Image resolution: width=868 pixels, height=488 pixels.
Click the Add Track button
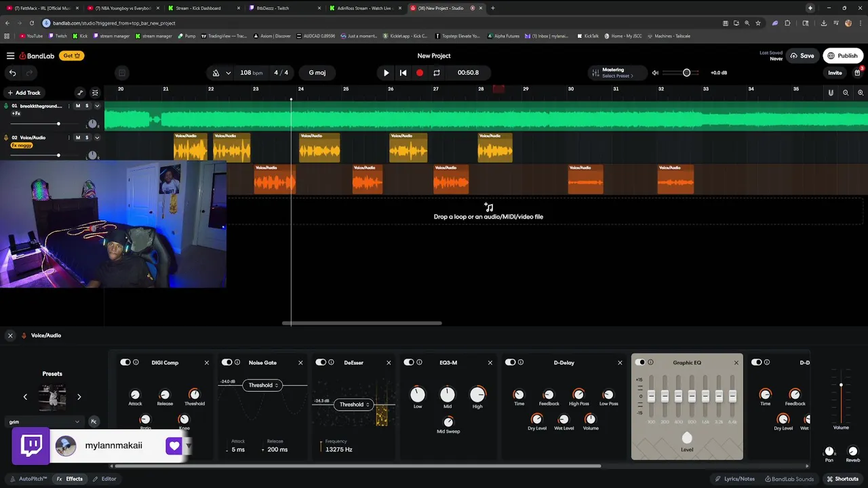point(24,93)
